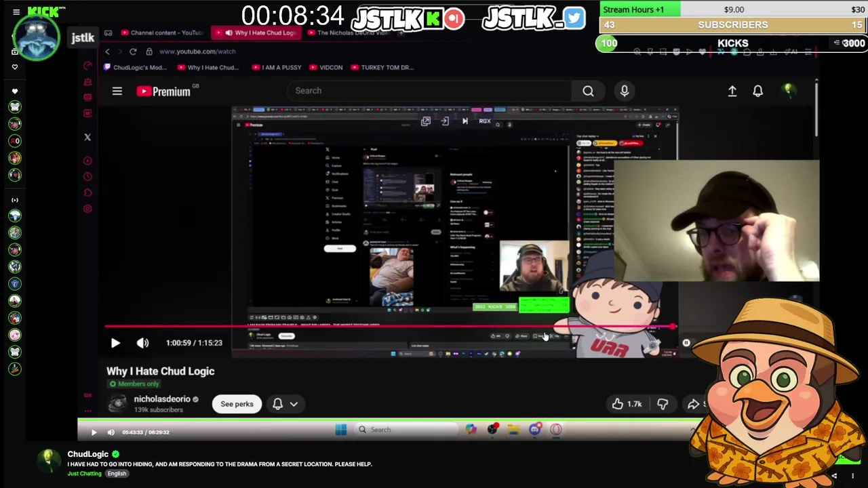The image size is (868, 488).
Task: Open Opera sidebar three-dots menu
Action: 87,411
